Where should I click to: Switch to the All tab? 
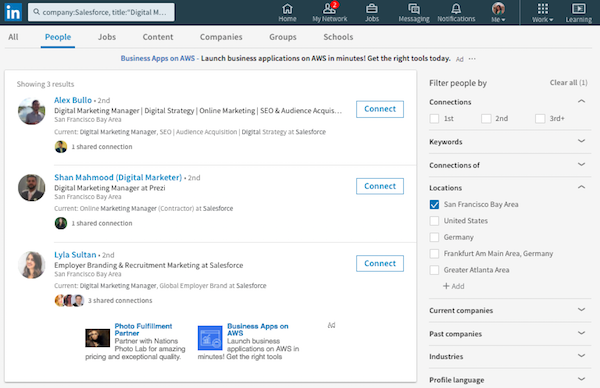click(13, 37)
